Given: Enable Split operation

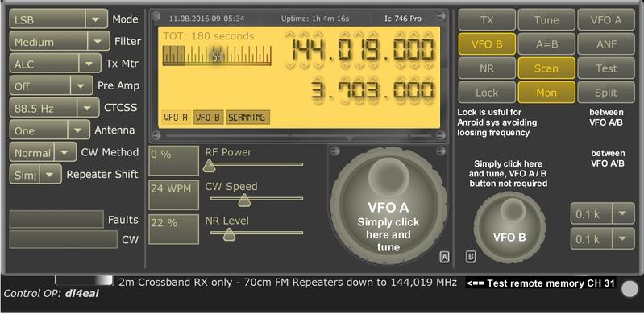Looking at the screenshot, I should [606, 93].
